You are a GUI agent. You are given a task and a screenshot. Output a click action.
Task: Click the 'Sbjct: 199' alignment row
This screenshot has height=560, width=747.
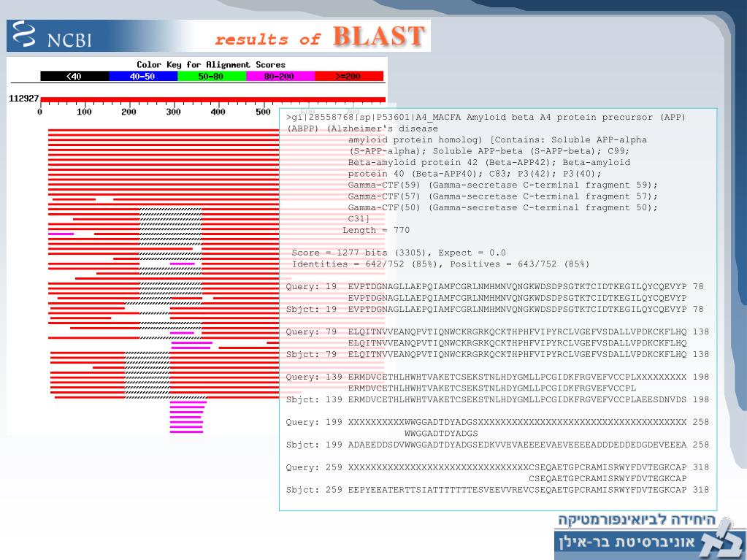coord(497,445)
